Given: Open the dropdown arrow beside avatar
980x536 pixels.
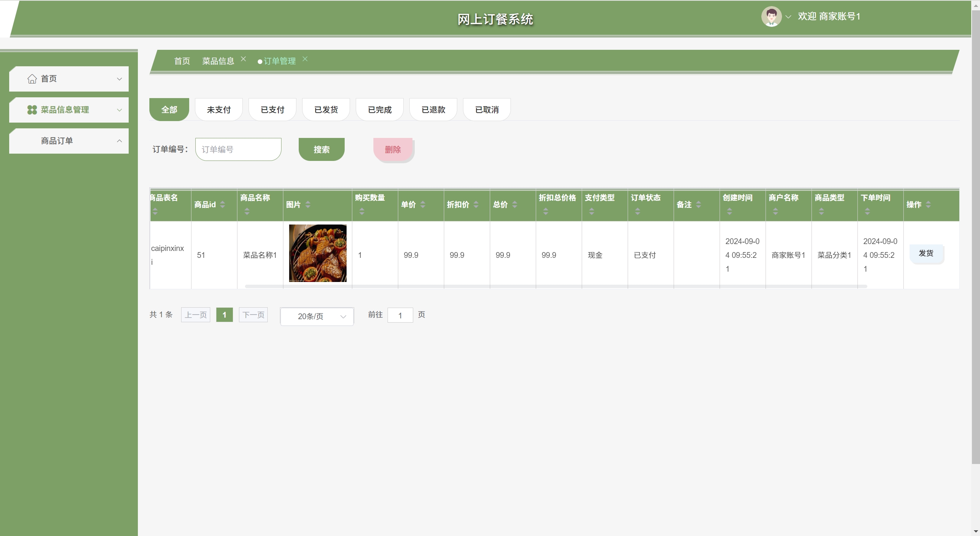Looking at the screenshot, I should 788,17.
